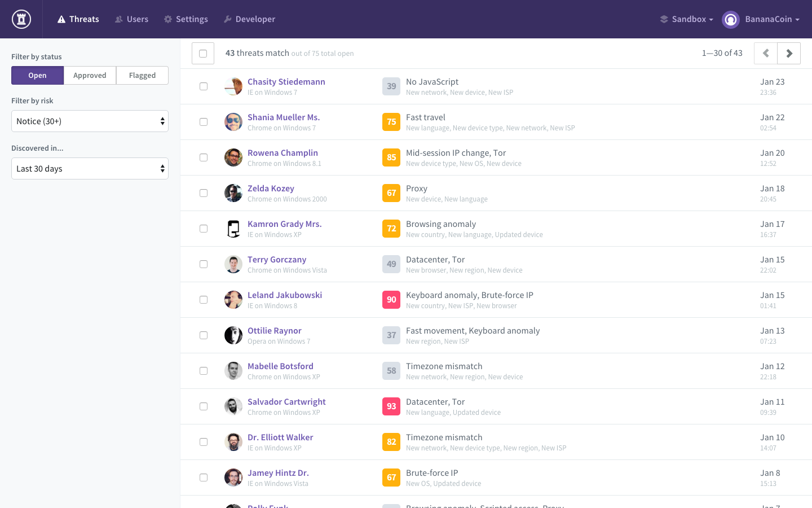The image size is (812, 508).
Task: Open Shania Mueller Ms. profile link
Action: click(284, 117)
